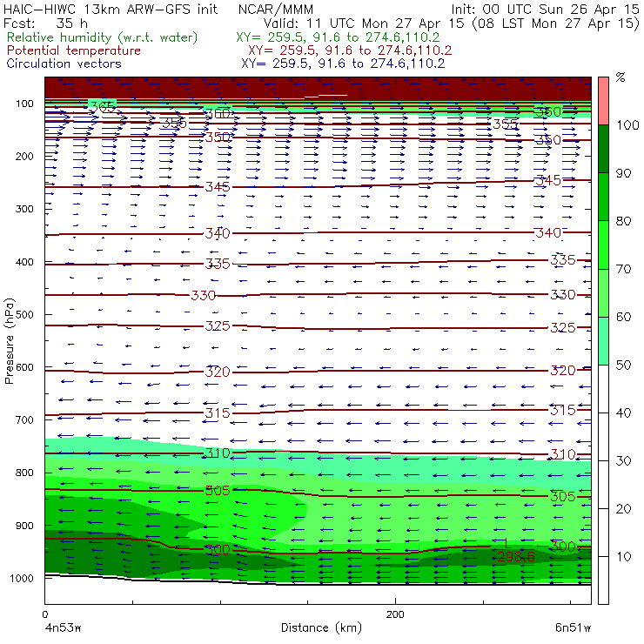Click the 600 hPa pressure axis tick label
Screen dimensions: 644x644
24,367
